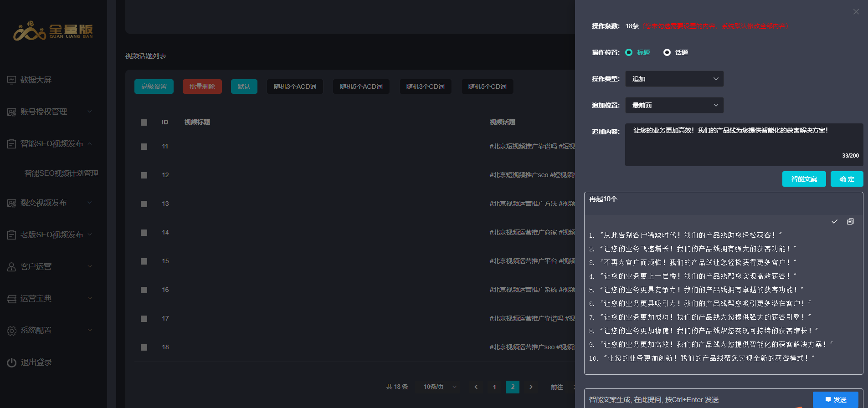The image size is (868, 408).
Task: Go to next page arrow
Action: pos(531,387)
